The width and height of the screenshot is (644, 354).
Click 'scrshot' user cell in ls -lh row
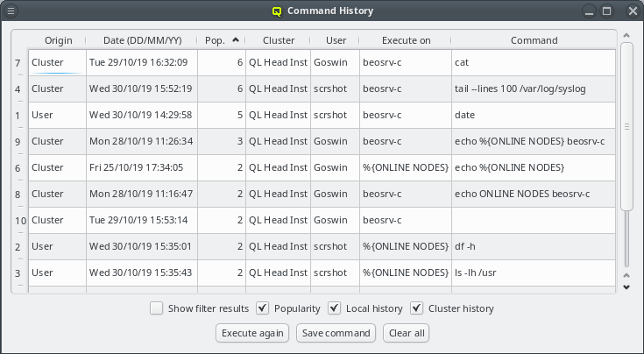pyautogui.click(x=335, y=273)
